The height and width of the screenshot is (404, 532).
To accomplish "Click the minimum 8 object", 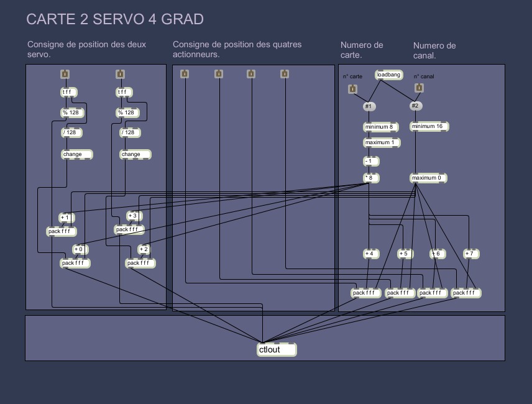I will coord(380,127).
